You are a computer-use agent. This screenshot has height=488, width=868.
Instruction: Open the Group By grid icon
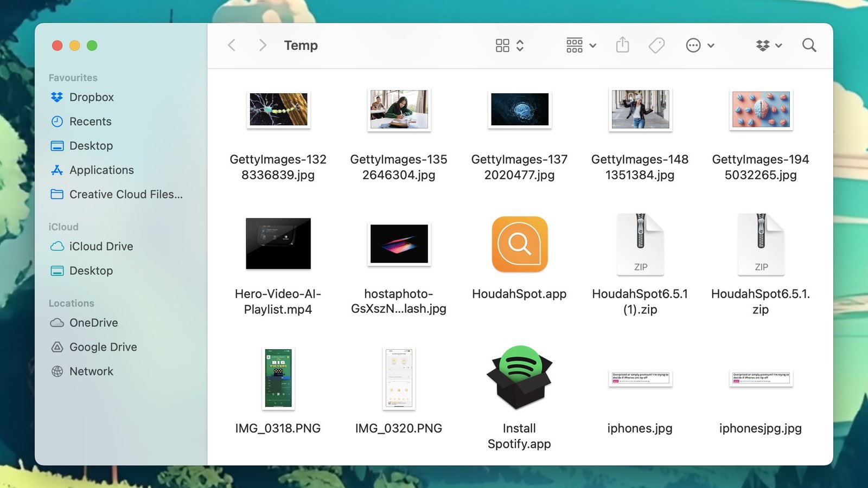[x=575, y=46]
